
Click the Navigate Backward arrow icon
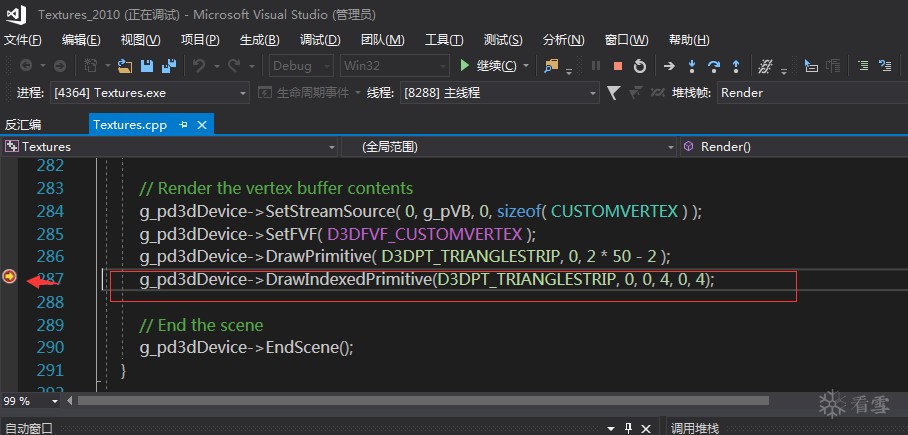click(25, 66)
